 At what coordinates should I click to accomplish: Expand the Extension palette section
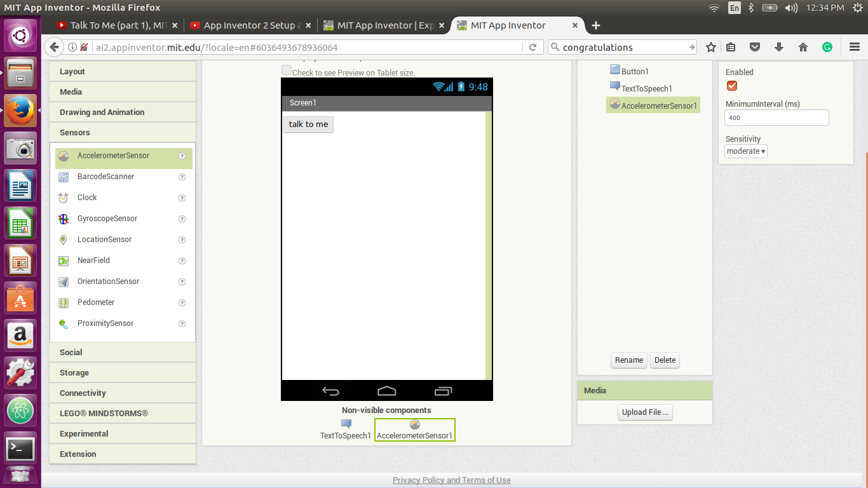[x=123, y=454]
